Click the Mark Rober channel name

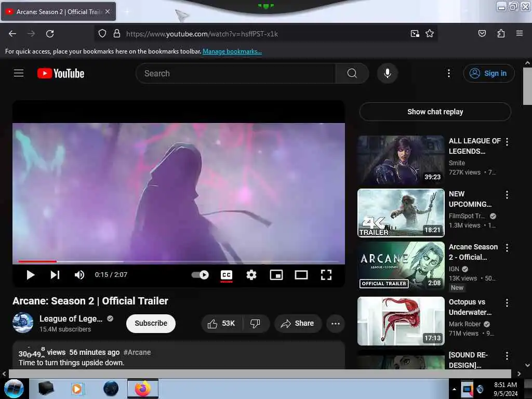pyautogui.click(x=464, y=324)
